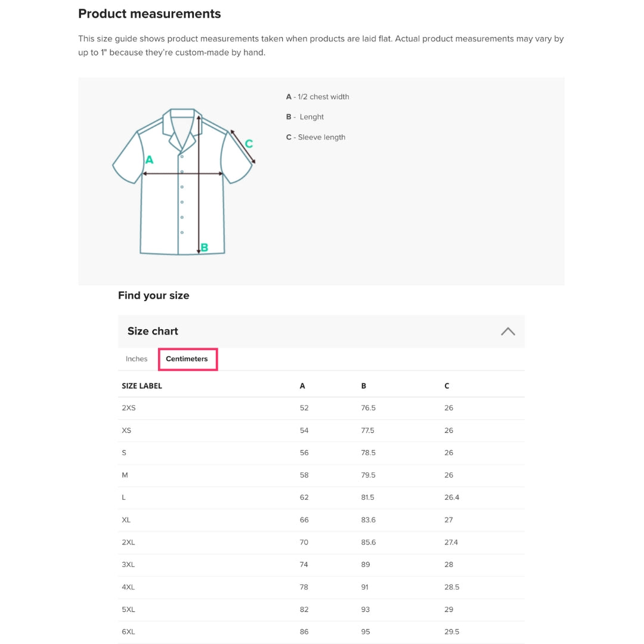This screenshot has height=644, width=644.
Task: Select the 6XL size row label
Action: pyautogui.click(x=129, y=631)
